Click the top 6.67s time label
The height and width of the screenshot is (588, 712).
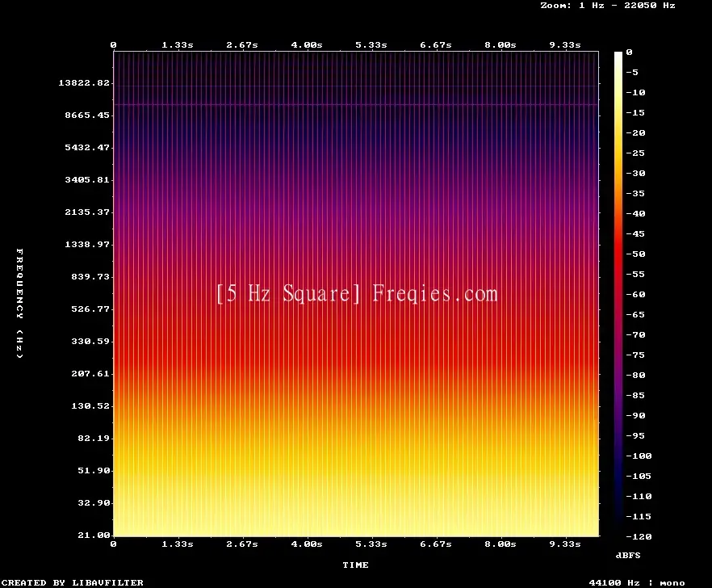tap(435, 44)
